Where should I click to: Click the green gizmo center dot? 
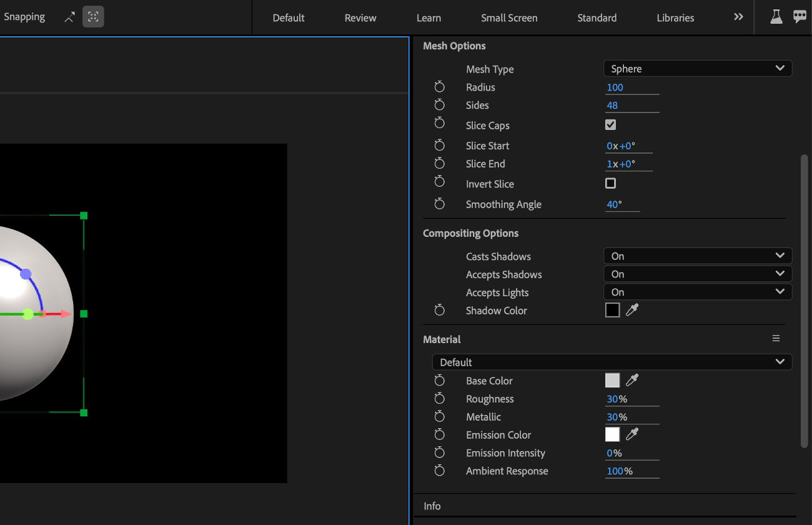tap(27, 314)
